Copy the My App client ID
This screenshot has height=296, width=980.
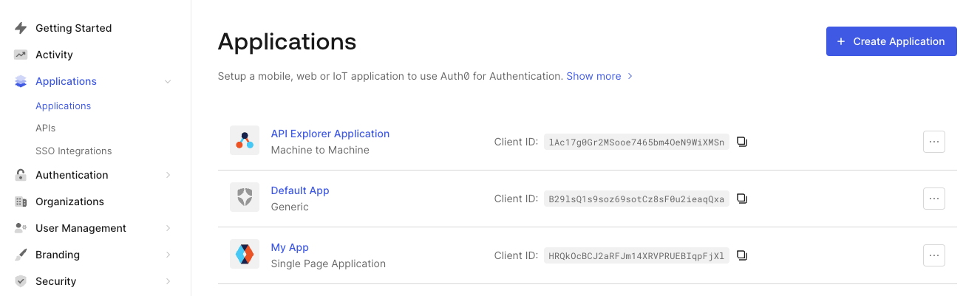[742, 255]
